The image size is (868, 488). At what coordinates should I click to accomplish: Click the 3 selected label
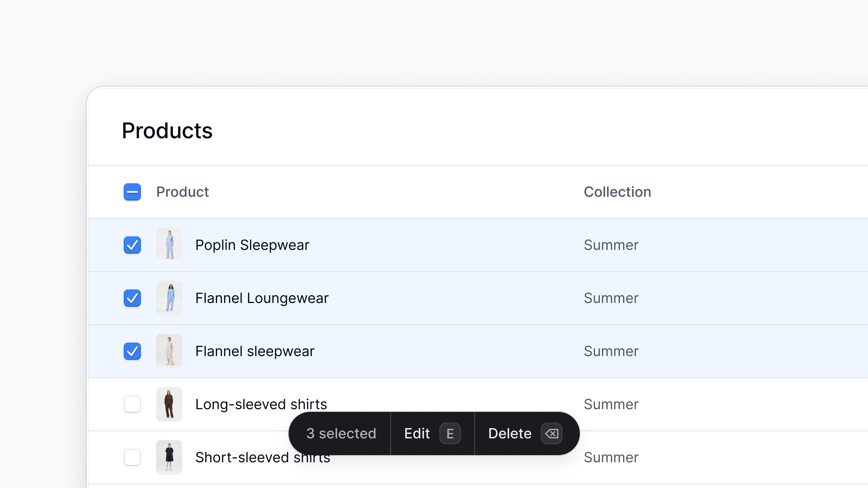click(341, 434)
